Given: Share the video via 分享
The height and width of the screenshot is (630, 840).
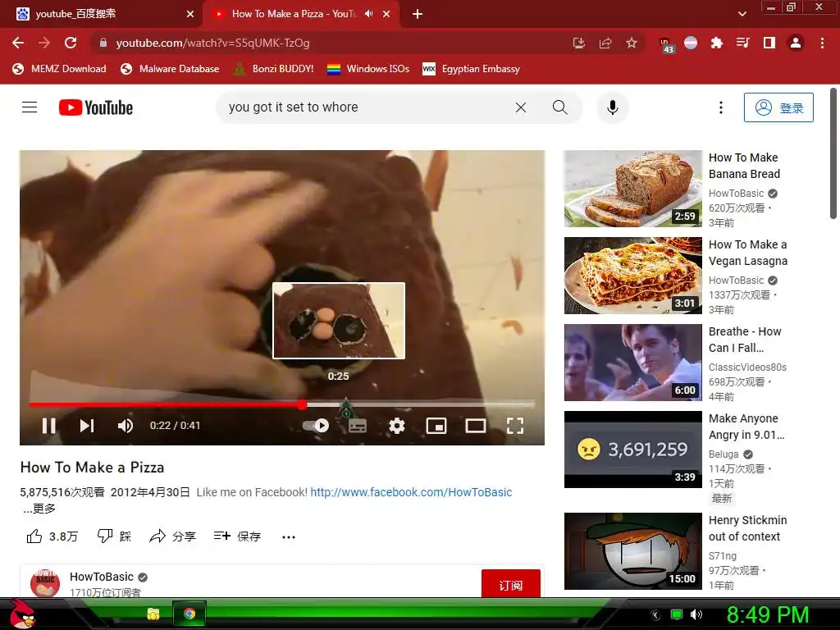Looking at the screenshot, I should [x=172, y=536].
